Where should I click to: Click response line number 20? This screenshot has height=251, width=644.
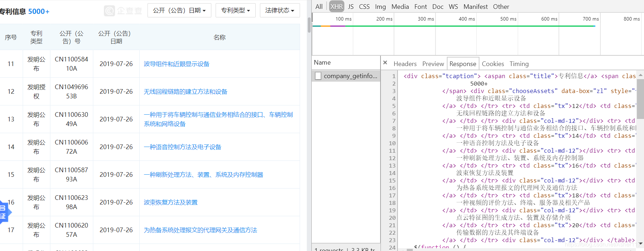pos(392,218)
